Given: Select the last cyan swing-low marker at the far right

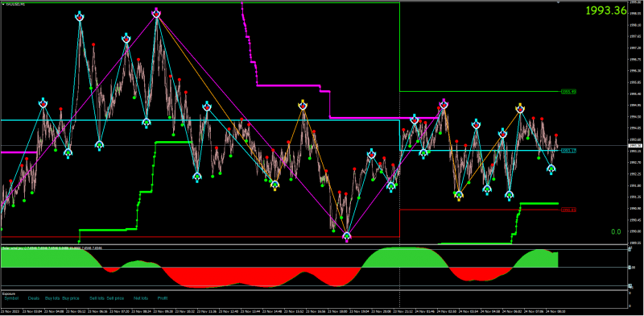Looking at the screenshot, I should tap(551, 169).
